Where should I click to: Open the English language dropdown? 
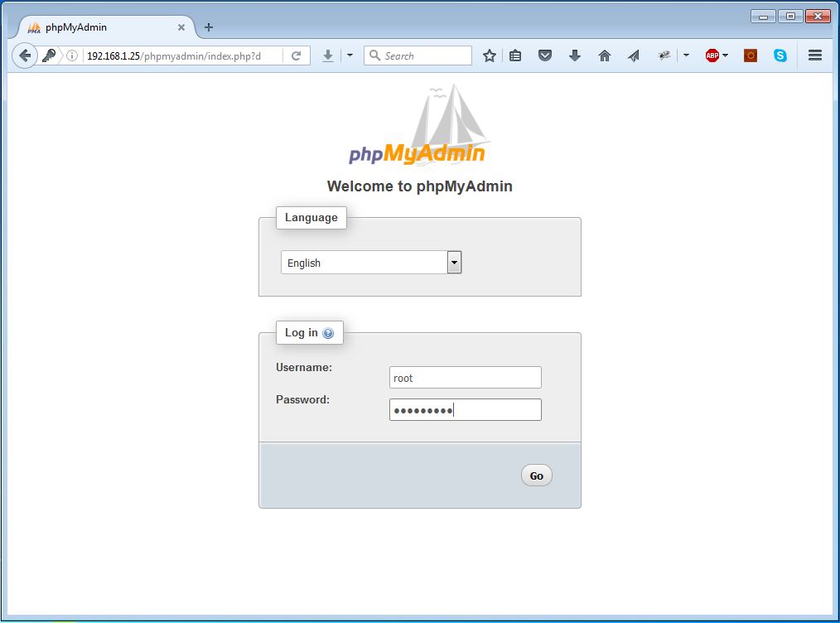point(371,263)
